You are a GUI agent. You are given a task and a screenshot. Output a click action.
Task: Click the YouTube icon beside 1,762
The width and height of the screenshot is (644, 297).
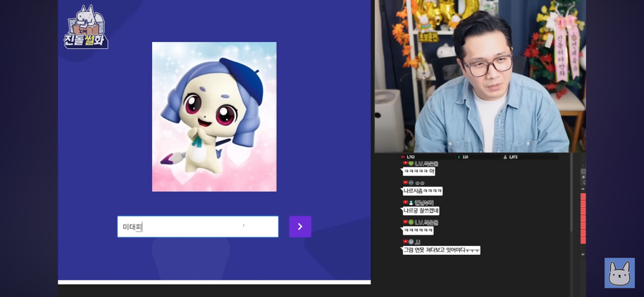pos(403,157)
